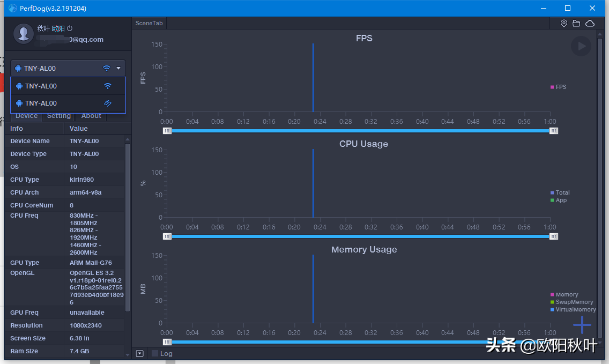Expand the log panel toggle icon
Screen dimensions: 609x364
coord(140,353)
